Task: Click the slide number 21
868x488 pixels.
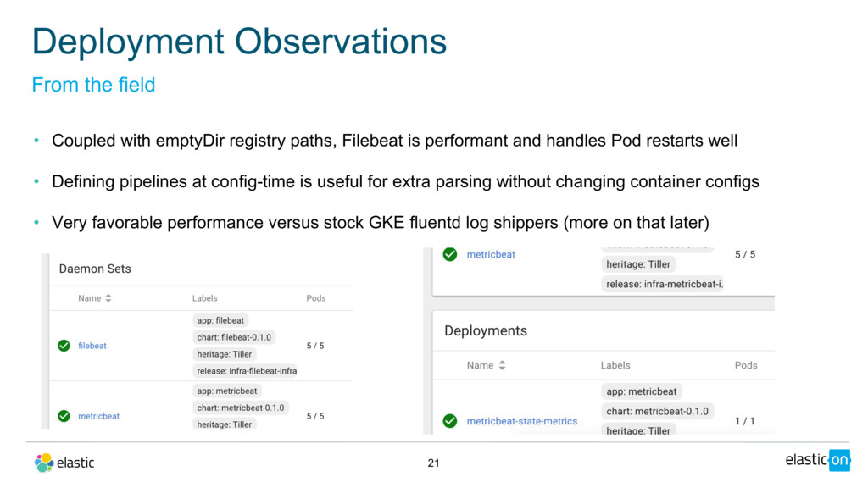Action: point(433,463)
